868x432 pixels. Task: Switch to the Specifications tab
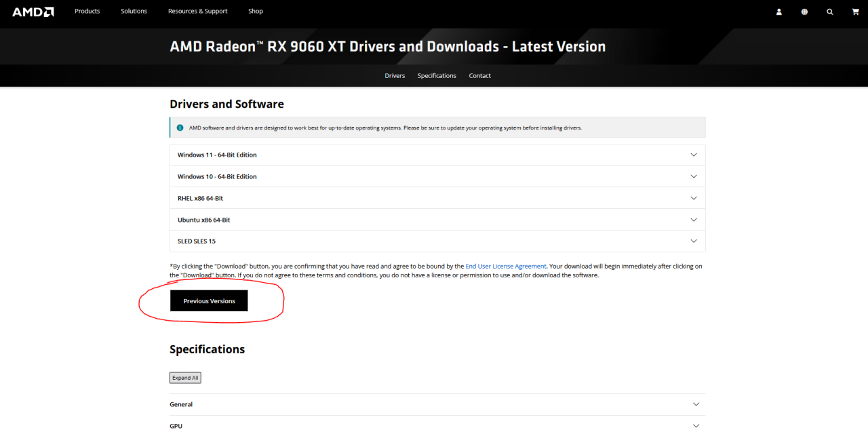pos(437,76)
